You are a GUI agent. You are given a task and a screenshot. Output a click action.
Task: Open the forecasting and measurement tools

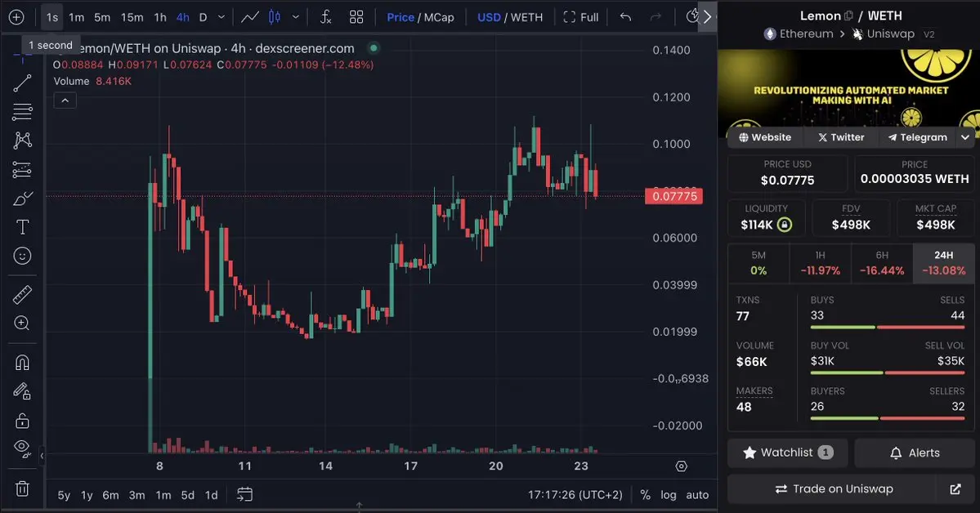coord(22,169)
